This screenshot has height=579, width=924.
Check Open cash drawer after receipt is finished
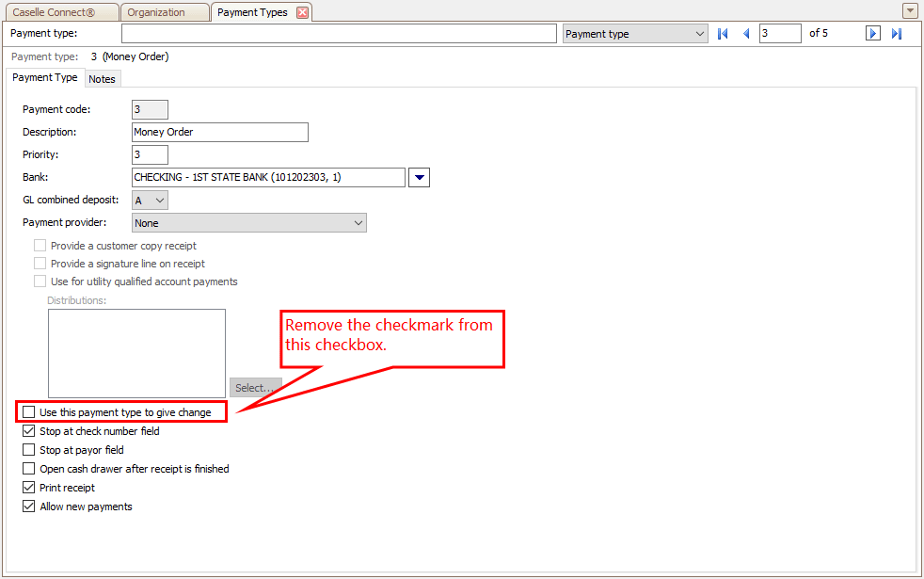tap(29, 469)
